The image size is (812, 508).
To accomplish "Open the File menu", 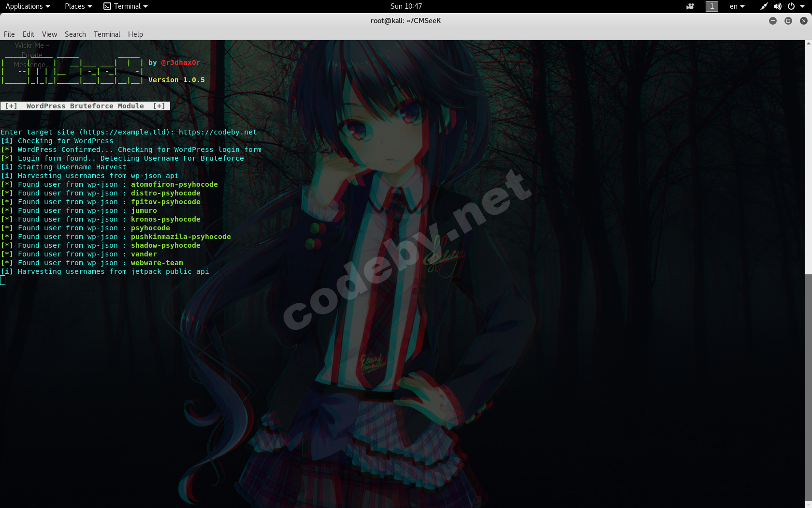I will [x=9, y=34].
